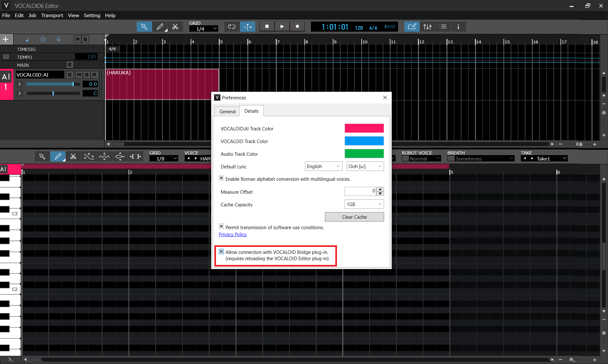Screen dimensions: 608x364
Task: Select the scissors tool in top toolbar
Action: pyautogui.click(x=175, y=27)
